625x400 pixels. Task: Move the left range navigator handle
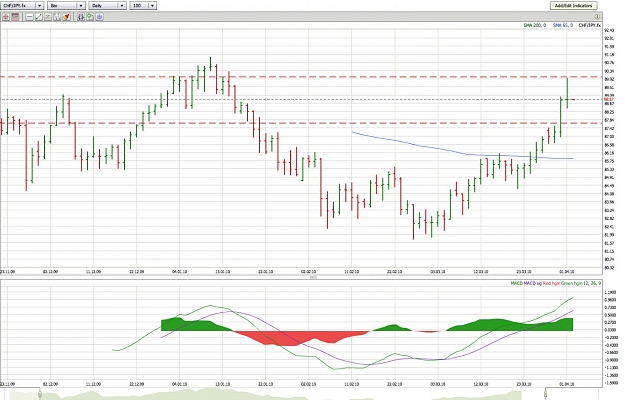tap(40, 394)
